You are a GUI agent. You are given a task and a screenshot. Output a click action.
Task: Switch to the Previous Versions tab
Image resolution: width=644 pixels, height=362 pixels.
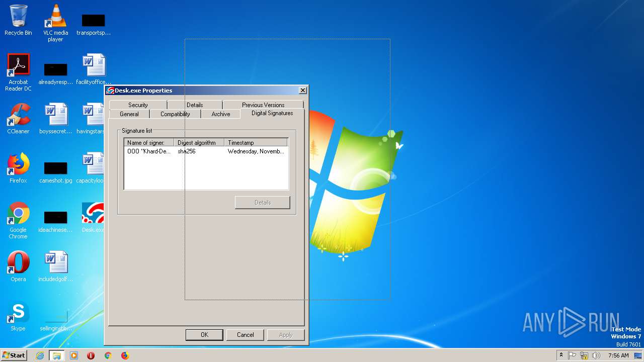pos(263,105)
